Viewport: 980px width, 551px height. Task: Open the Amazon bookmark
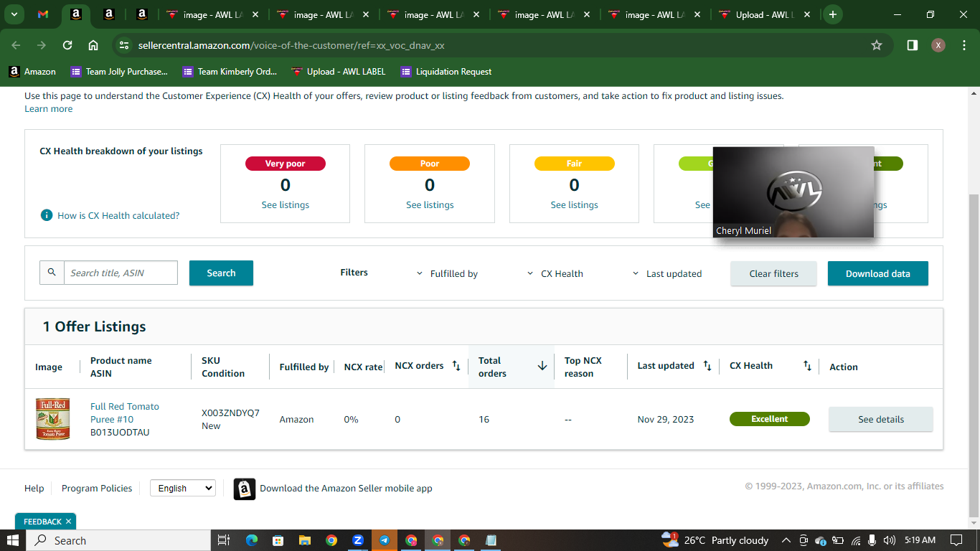click(32, 72)
